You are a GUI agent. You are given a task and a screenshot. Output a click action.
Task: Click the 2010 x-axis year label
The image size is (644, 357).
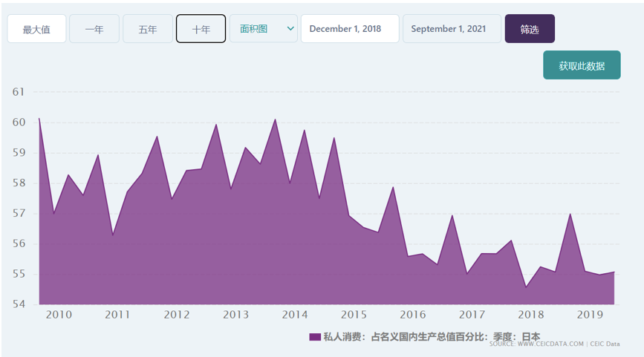tap(59, 315)
